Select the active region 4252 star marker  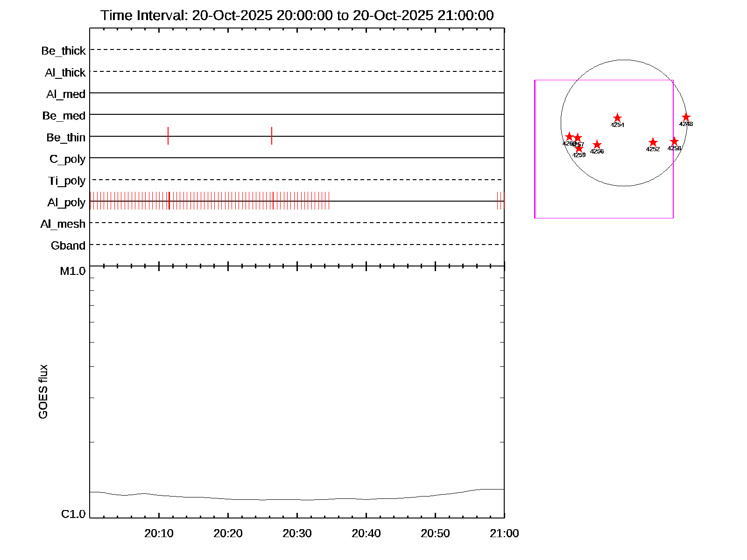tap(653, 142)
